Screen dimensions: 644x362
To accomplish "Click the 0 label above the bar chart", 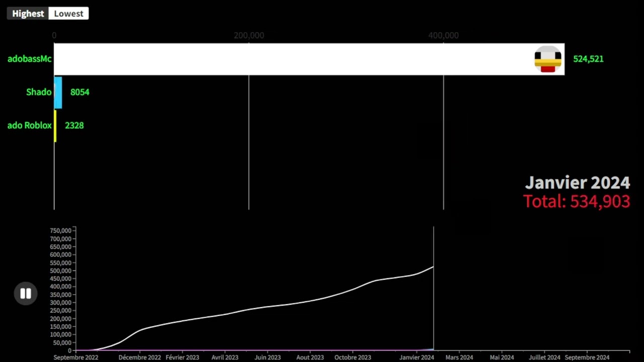I will [x=54, y=35].
